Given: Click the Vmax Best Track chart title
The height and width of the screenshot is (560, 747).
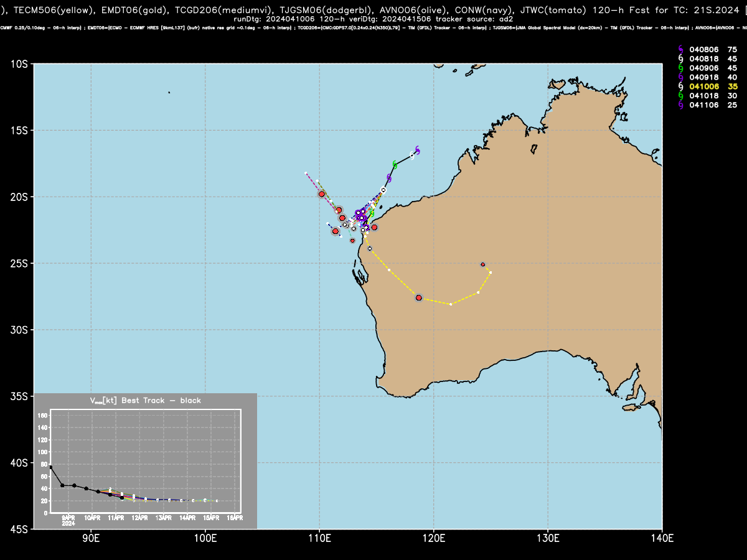Looking at the screenshot, I should tap(145, 401).
